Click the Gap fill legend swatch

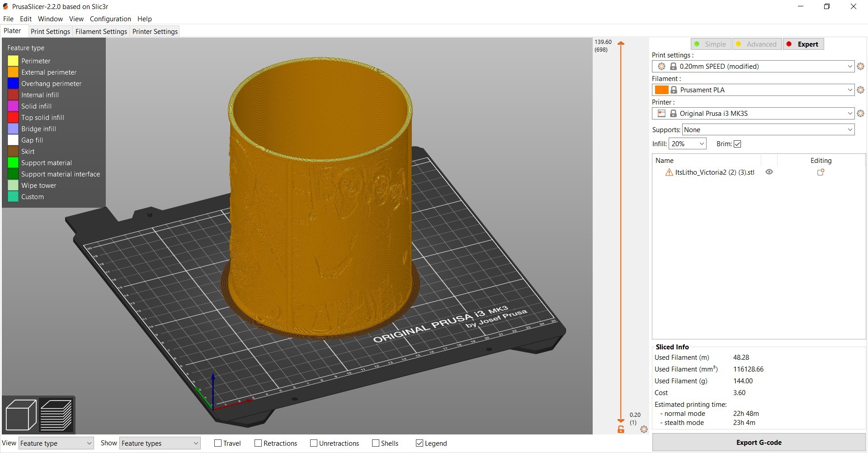[13, 140]
